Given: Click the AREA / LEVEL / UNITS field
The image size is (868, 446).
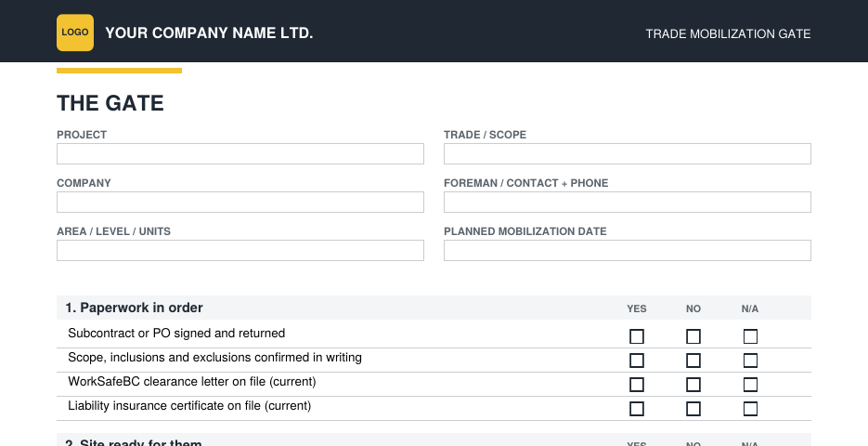Looking at the screenshot, I should click(x=240, y=250).
